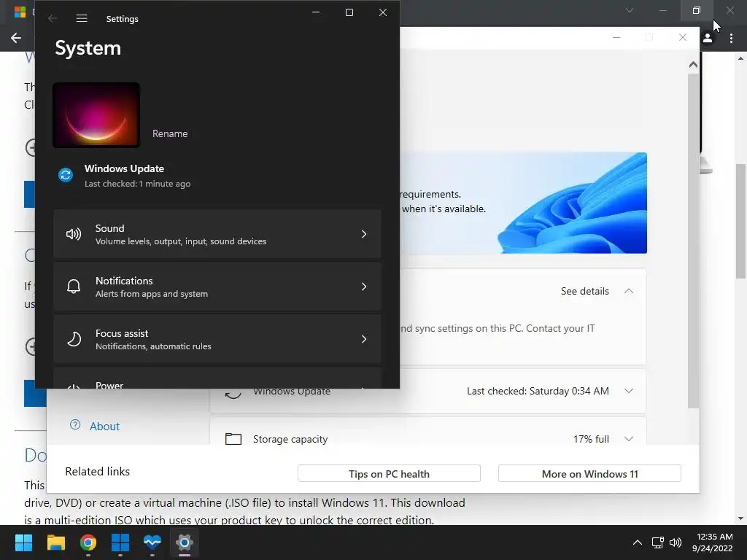Click the Storage capacity folder icon
Image resolution: width=747 pixels, height=560 pixels.
(x=233, y=438)
